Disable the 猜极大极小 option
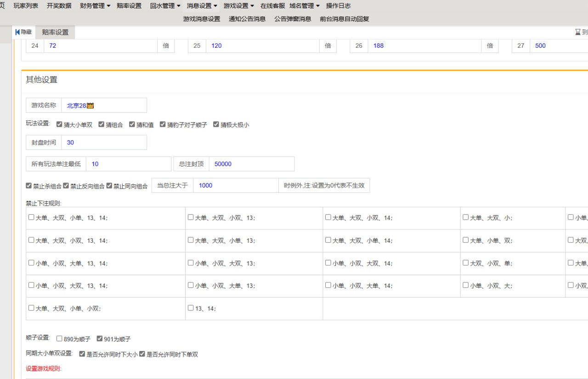Screen dimensions: 588x379 [x=216, y=124]
